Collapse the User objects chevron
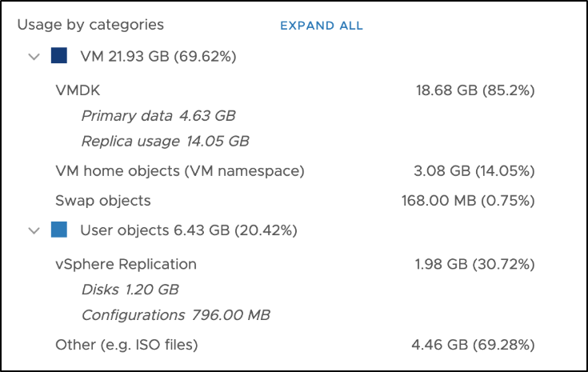Viewport: 588px width, 372px height. coord(34,230)
